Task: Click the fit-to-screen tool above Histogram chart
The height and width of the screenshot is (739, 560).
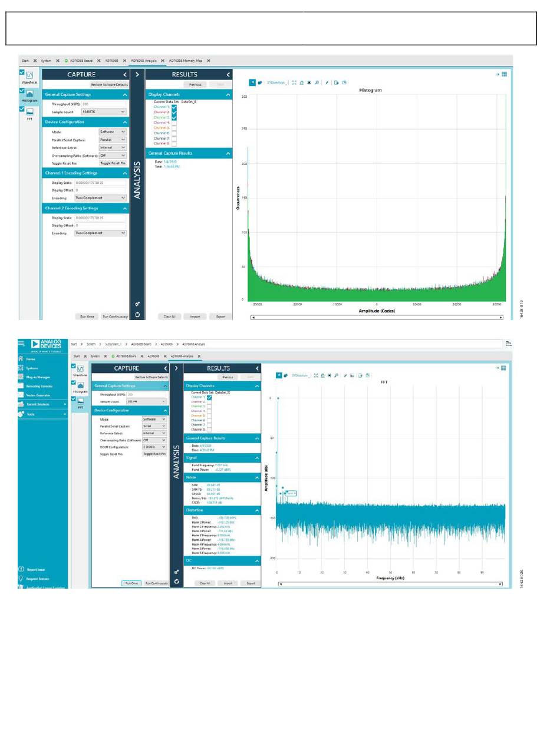Action: [x=294, y=83]
